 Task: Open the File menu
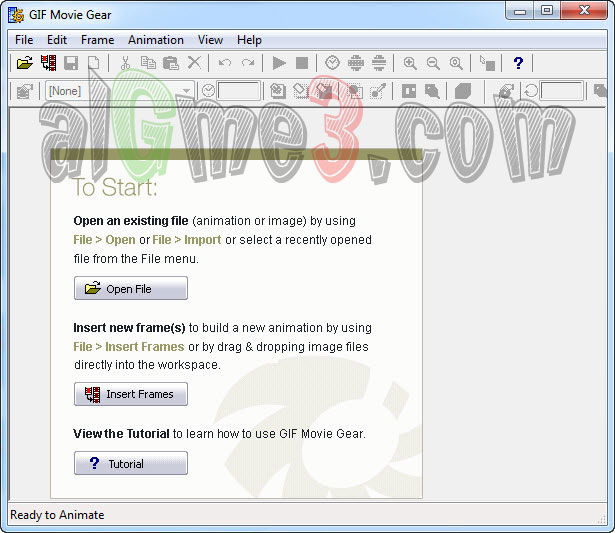coord(24,40)
